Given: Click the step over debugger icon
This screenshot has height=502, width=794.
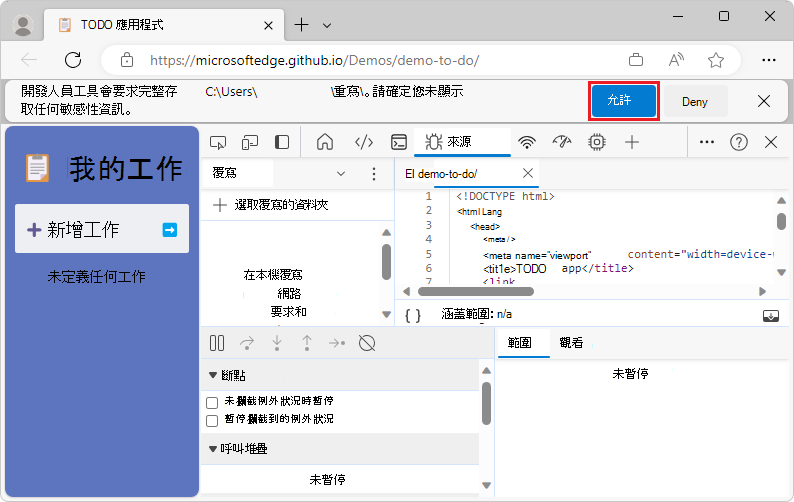Looking at the screenshot, I should (247, 343).
